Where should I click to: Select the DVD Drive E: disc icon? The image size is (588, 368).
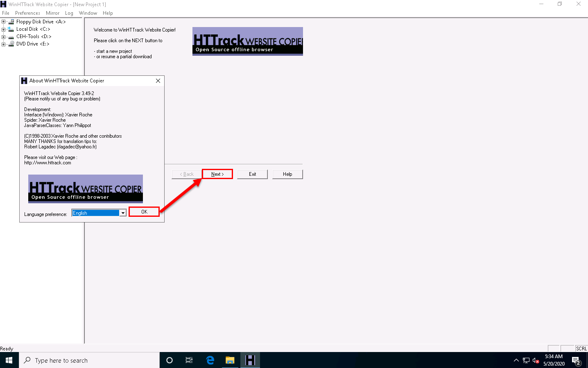(x=11, y=44)
